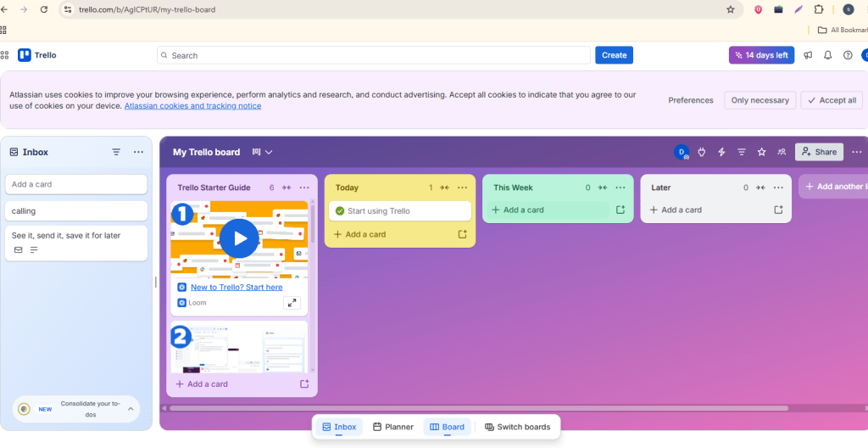Open the Later list actions menu

tap(779, 188)
